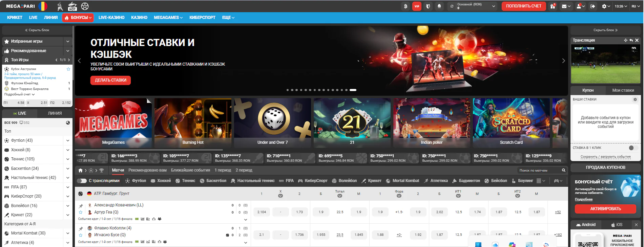Pin the Александр Ковачевич match

[81, 206]
